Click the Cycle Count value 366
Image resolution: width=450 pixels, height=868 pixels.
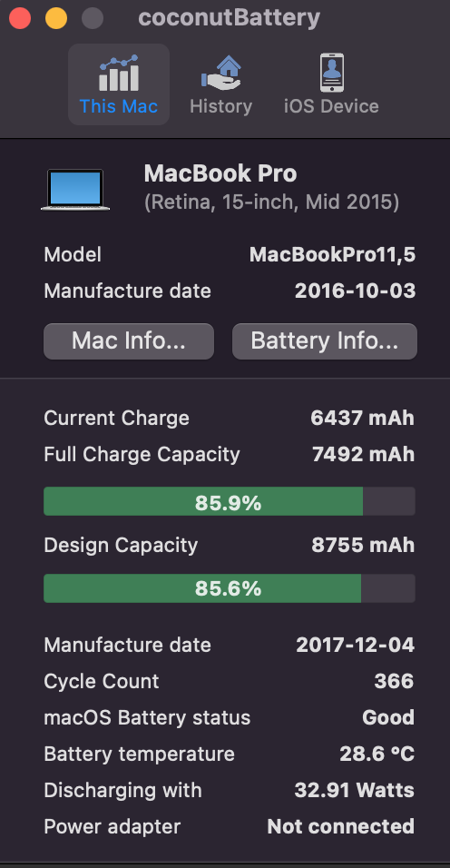pos(394,682)
